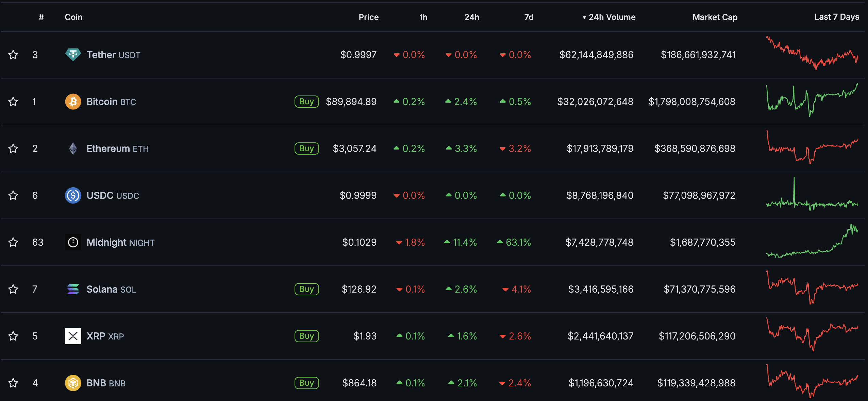This screenshot has height=401, width=868.
Task: Favorite Tether using its star icon
Action: pos(13,54)
